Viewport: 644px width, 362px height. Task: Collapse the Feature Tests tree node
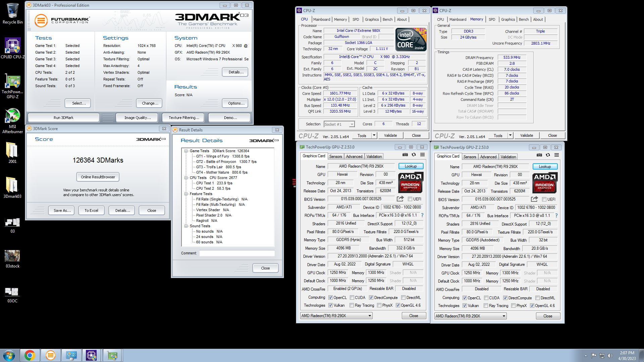pos(186,194)
